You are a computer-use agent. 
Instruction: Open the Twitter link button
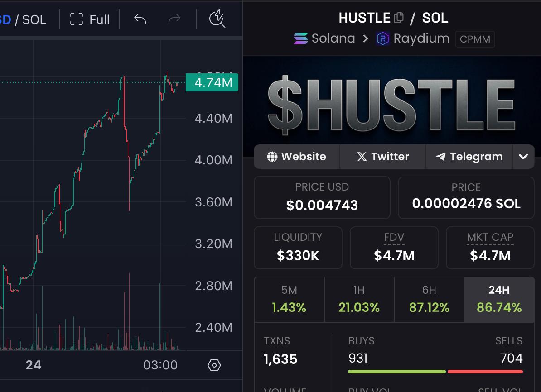[x=383, y=157]
